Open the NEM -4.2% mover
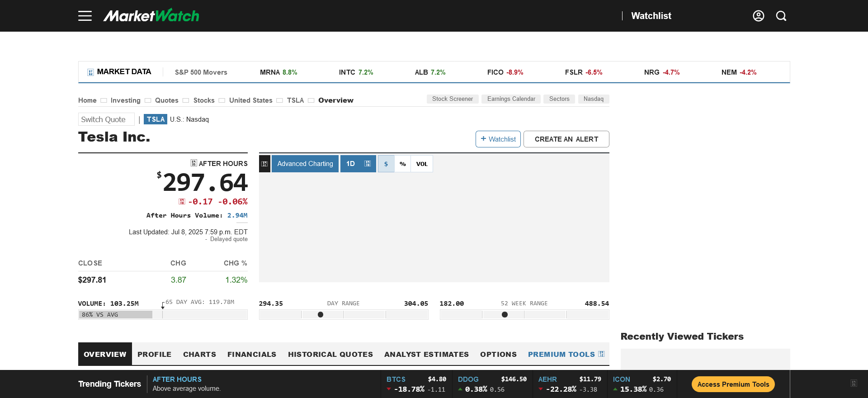The width and height of the screenshot is (868, 398). (739, 72)
